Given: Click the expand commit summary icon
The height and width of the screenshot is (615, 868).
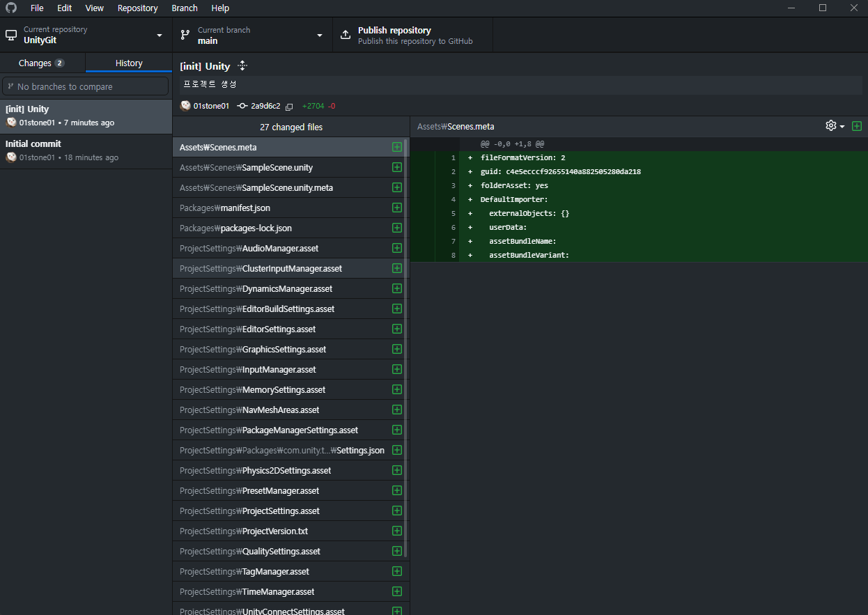Looking at the screenshot, I should (x=242, y=65).
